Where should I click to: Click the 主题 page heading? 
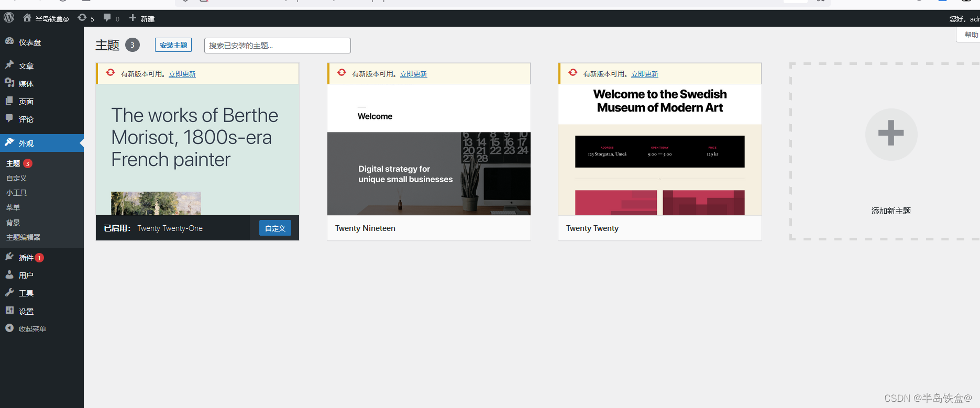tap(107, 45)
